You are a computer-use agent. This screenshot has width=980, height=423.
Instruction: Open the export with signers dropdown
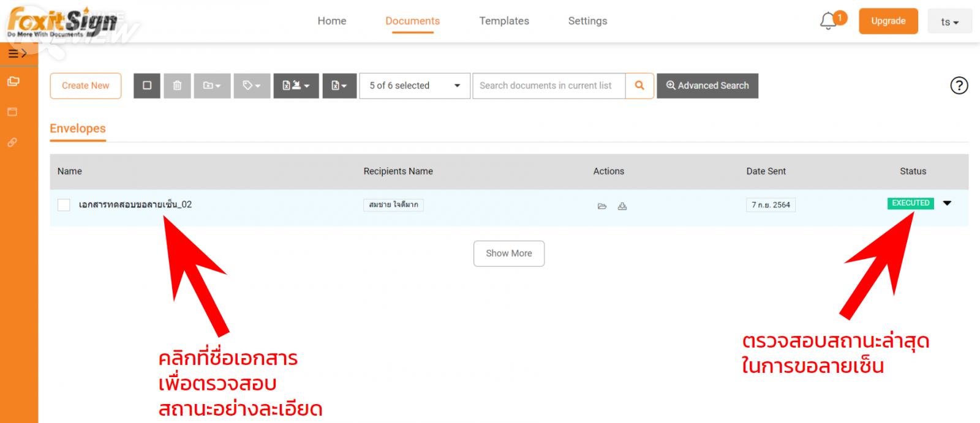coord(296,86)
